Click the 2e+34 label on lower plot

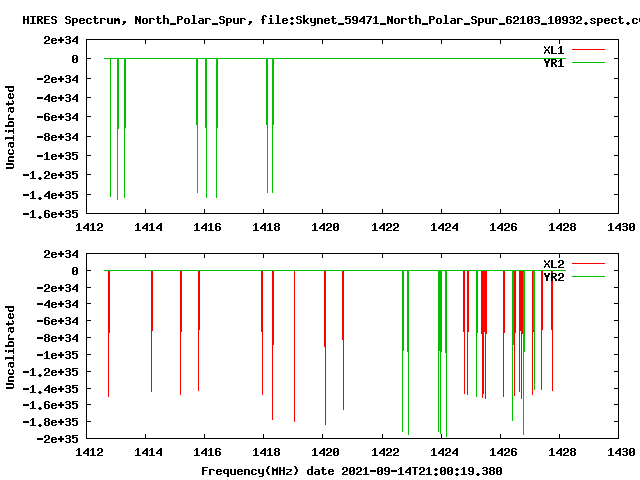pos(61,254)
